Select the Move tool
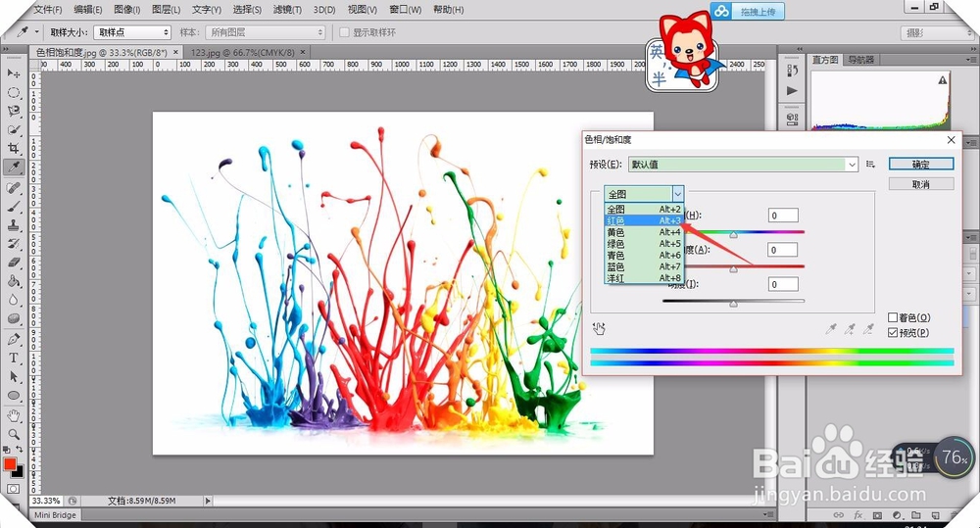The image size is (980, 528). 13,73
